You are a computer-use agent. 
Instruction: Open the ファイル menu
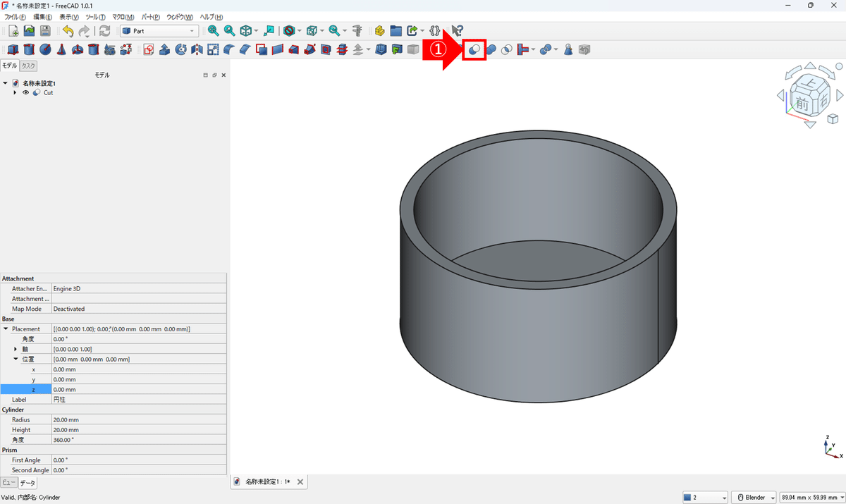(16, 17)
